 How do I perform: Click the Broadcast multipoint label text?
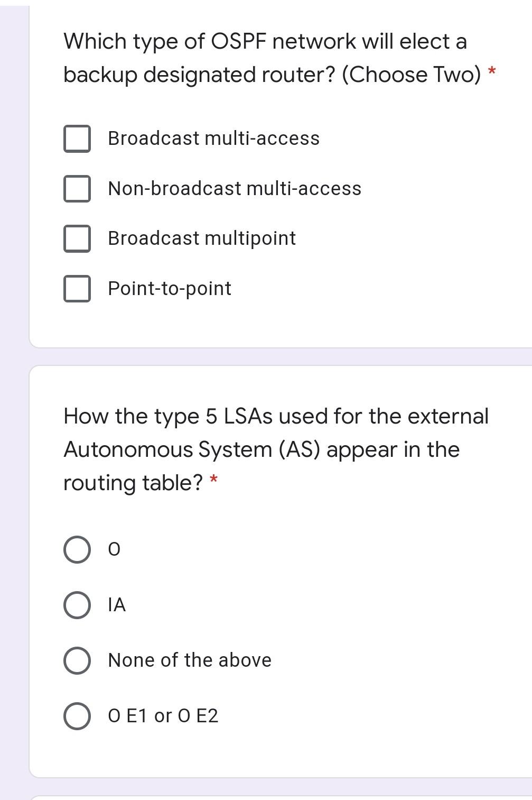click(201, 238)
